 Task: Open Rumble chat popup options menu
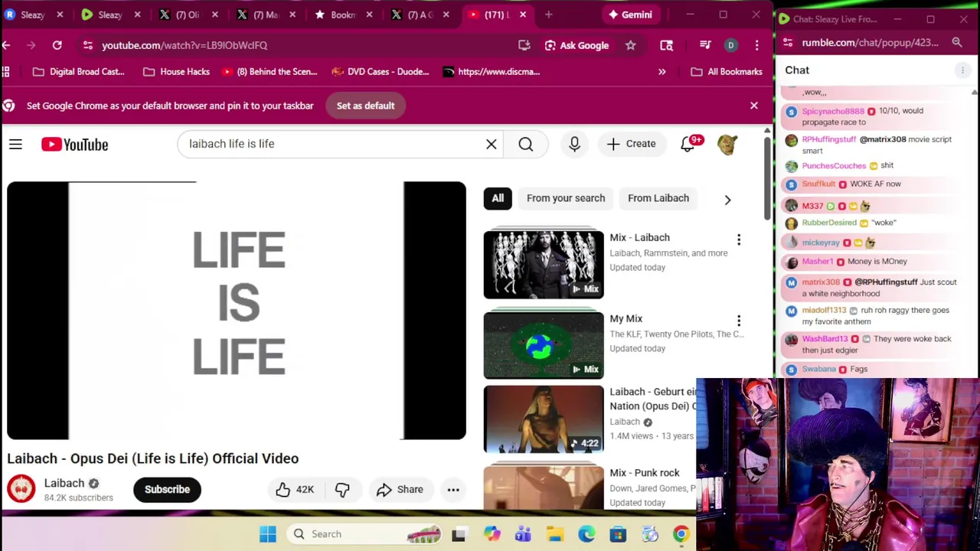[x=962, y=70]
